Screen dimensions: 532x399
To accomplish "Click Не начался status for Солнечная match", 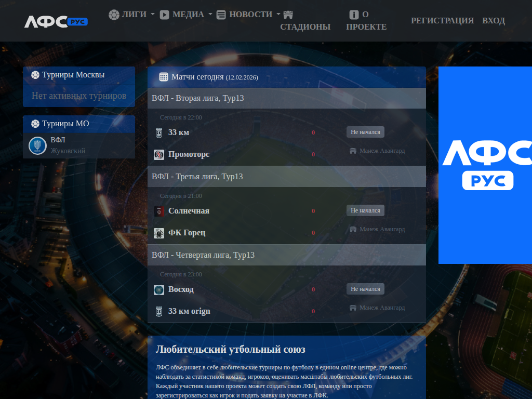I will (365, 210).
